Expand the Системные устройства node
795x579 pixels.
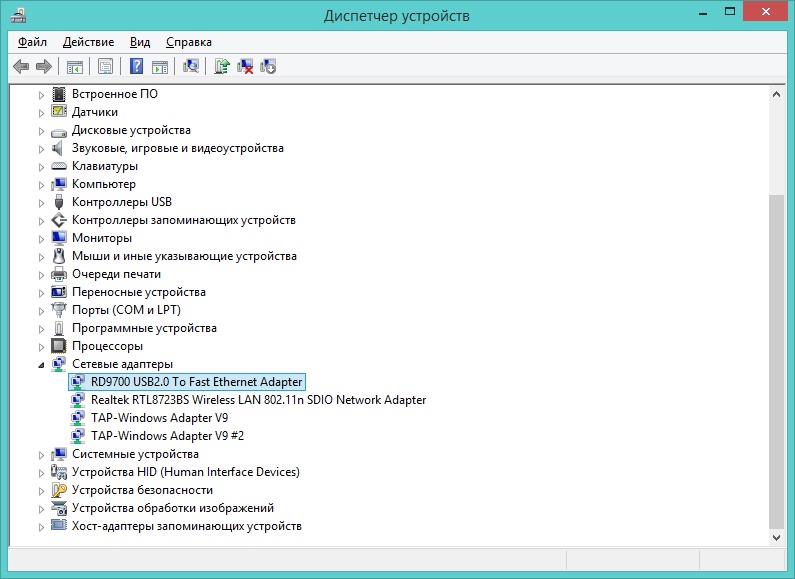42,455
